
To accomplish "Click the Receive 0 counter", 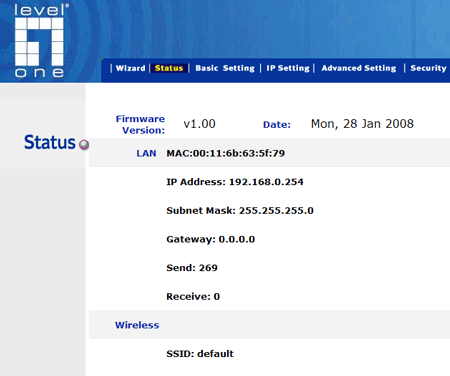I will click(x=193, y=296).
